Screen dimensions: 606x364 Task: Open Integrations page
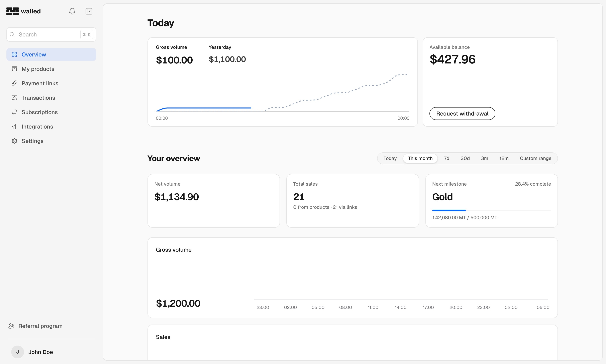pyautogui.click(x=51, y=127)
